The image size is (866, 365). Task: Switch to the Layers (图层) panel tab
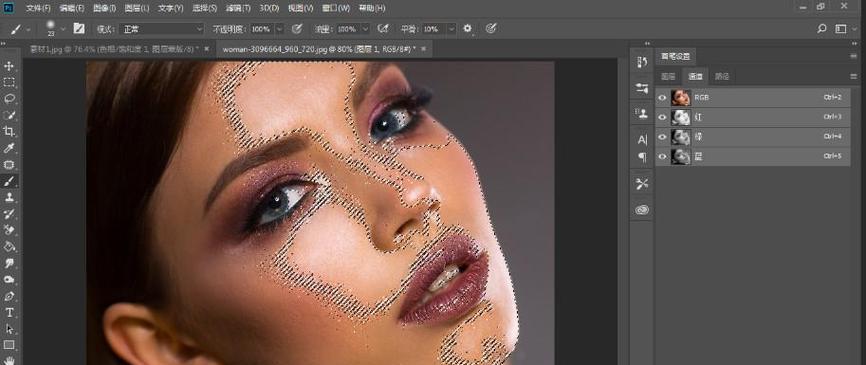(668, 77)
